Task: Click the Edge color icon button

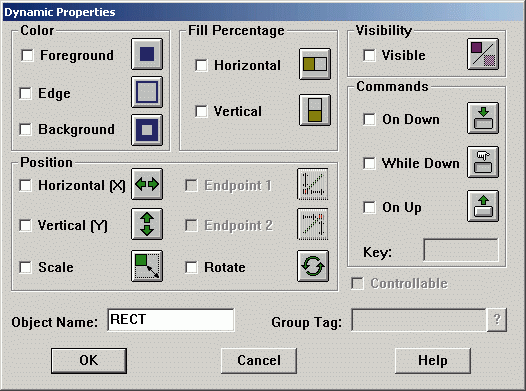Action: [x=147, y=92]
